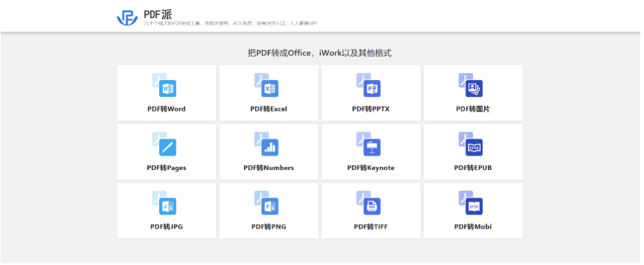This screenshot has width=644, height=265.
Task: Click the PDF to PNG icon
Action: tap(266, 203)
